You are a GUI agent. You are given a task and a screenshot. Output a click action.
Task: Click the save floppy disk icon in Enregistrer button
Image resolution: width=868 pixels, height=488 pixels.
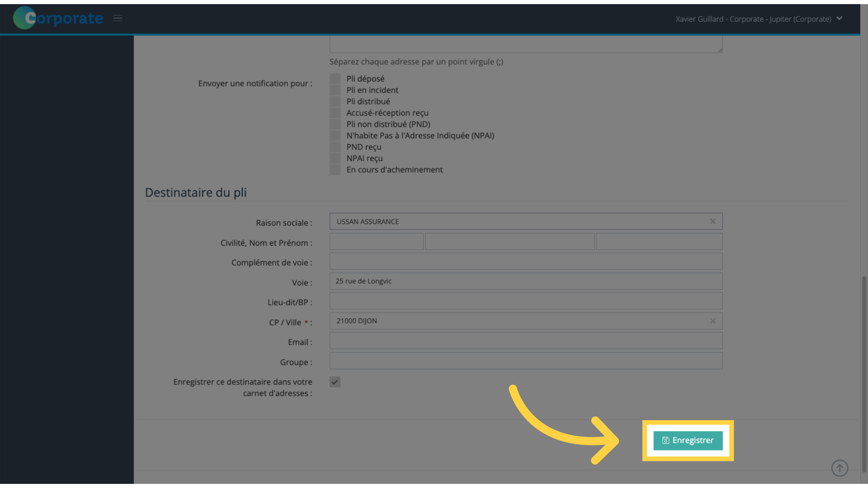(x=666, y=440)
